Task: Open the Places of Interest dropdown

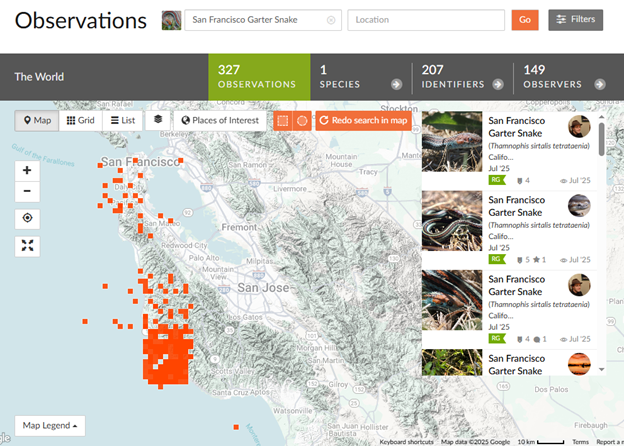Action: pyautogui.click(x=220, y=121)
